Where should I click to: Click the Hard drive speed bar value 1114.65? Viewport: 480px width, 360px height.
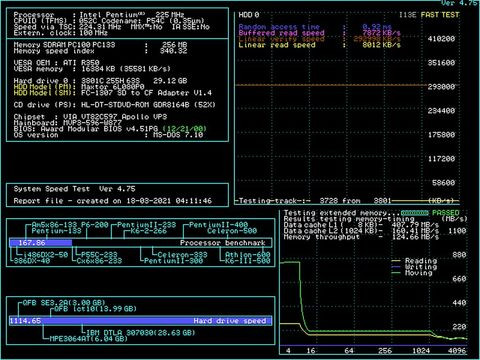25,321
